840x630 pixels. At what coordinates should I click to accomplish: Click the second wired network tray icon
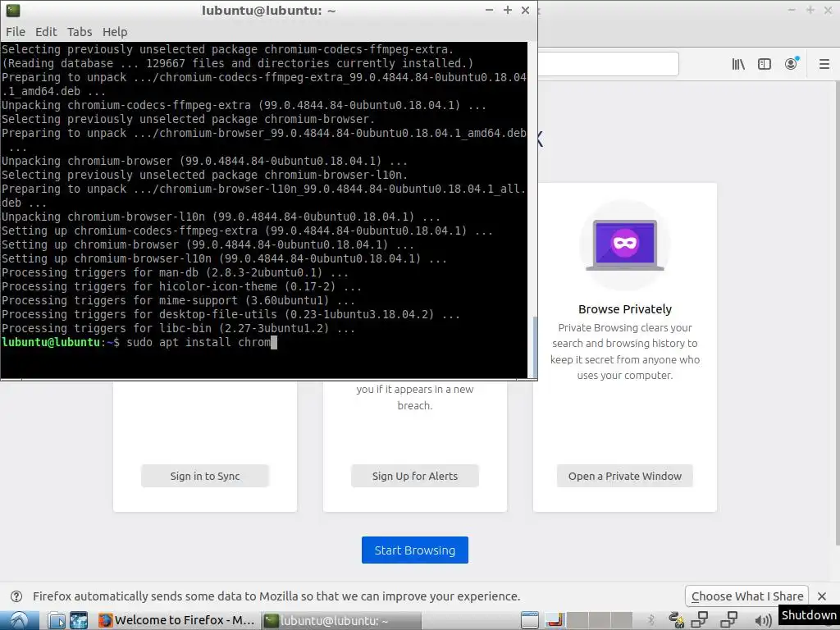729,620
